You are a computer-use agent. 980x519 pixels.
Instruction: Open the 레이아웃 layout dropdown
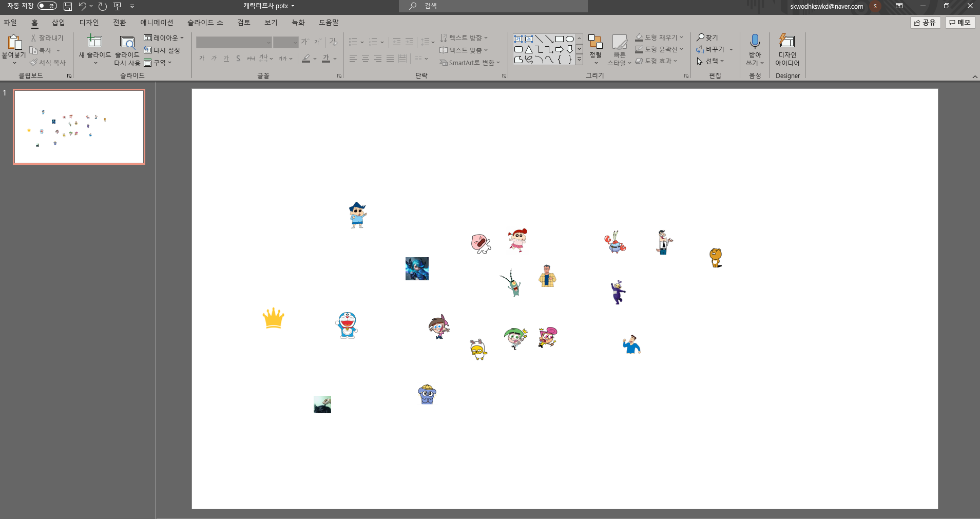click(164, 38)
